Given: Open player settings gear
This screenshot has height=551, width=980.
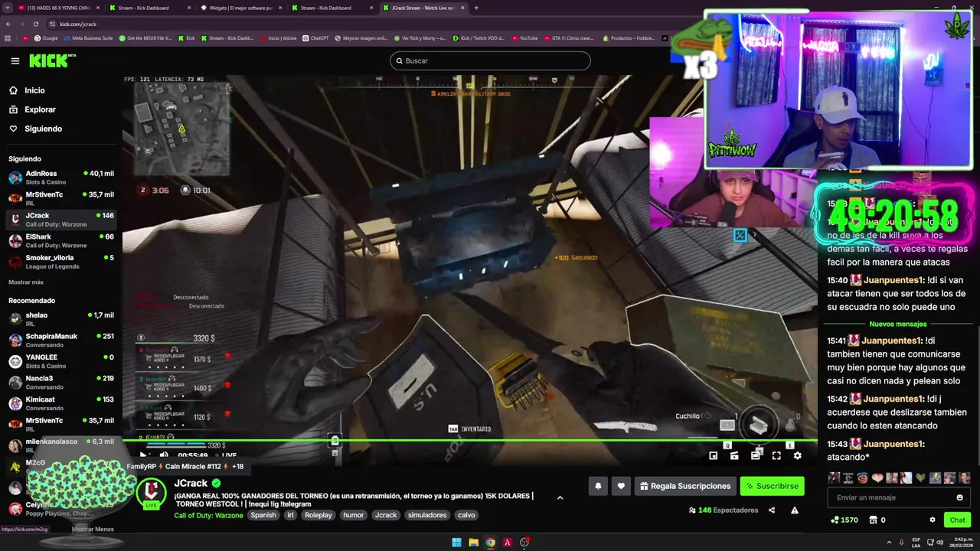Looking at the screenshot, I should pyautogui.click(x=797, y=455).
